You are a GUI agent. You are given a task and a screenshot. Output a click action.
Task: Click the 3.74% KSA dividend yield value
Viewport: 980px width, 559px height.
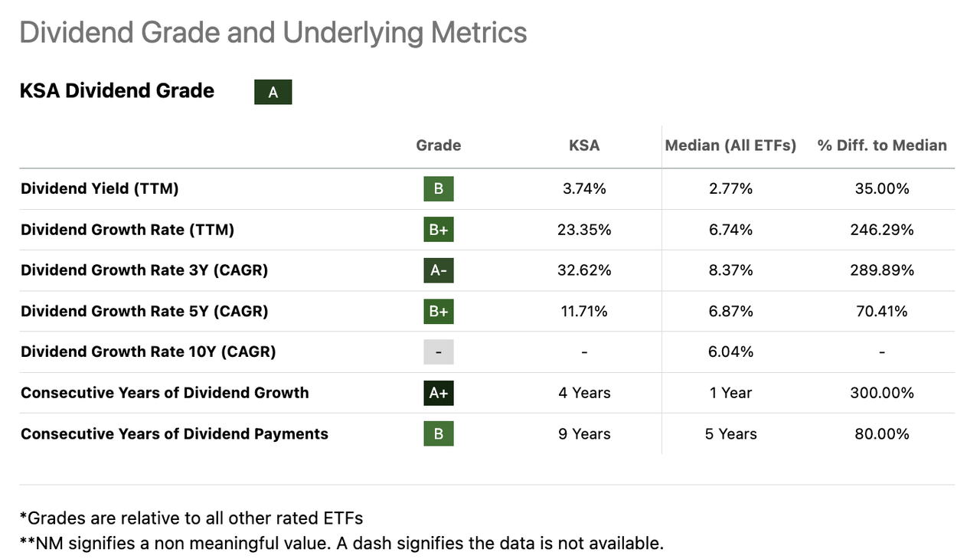click(x=584, y=188)
